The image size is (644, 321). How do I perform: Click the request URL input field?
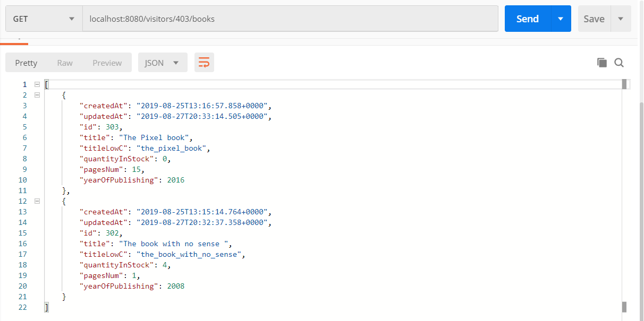click(290, 19)
